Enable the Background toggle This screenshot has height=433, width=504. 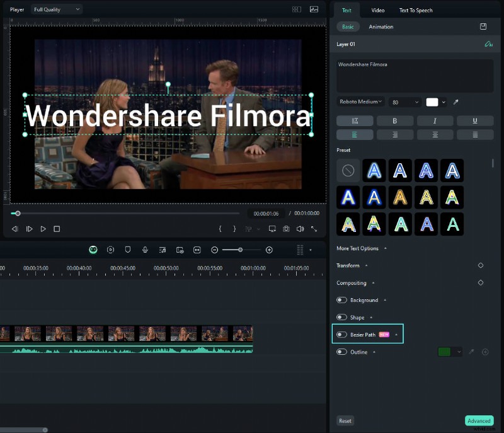pos(342,300)
